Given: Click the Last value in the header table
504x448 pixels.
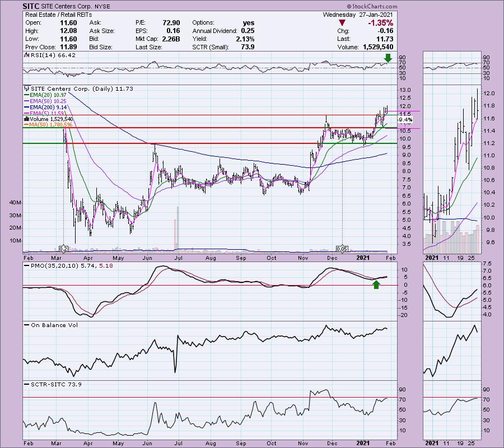Looking at the screenshot, I should (385, 39).
